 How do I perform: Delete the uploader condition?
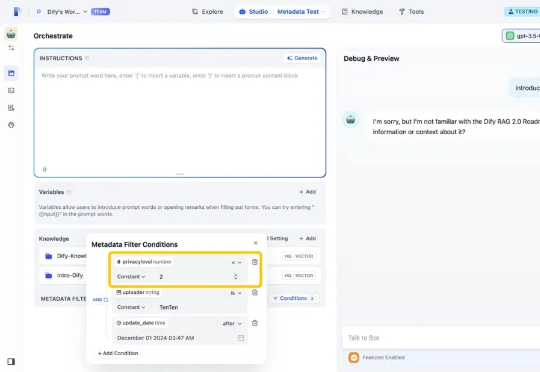[x=255, y=292]
